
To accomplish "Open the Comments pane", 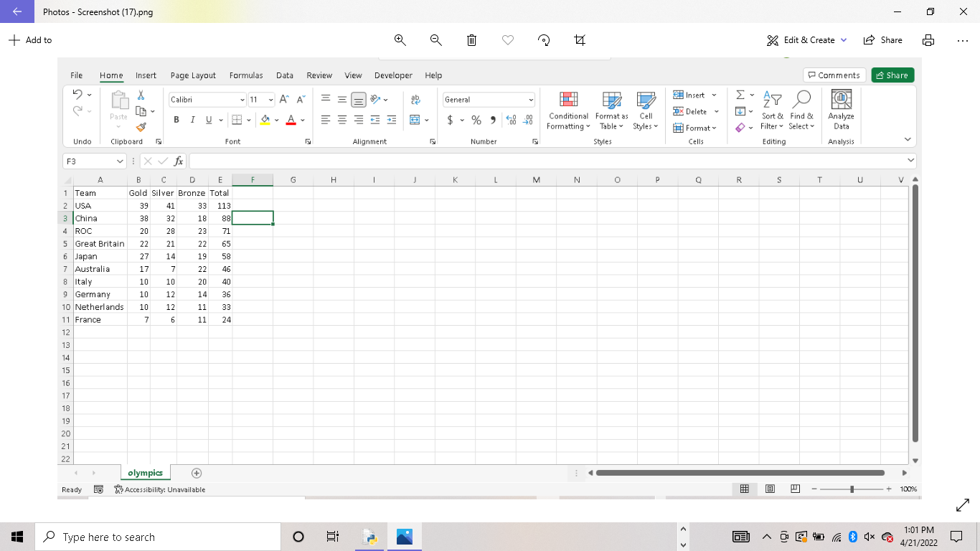I will pos(834,75).
